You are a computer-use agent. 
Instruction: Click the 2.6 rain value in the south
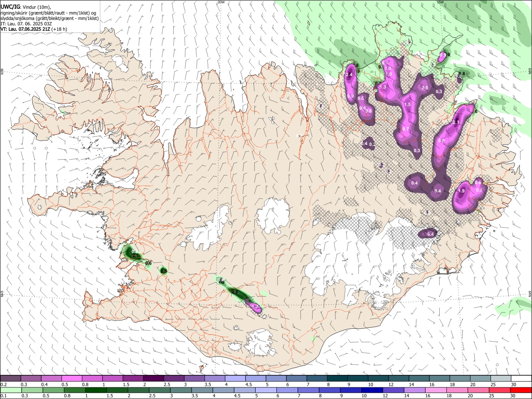point(235,292)
